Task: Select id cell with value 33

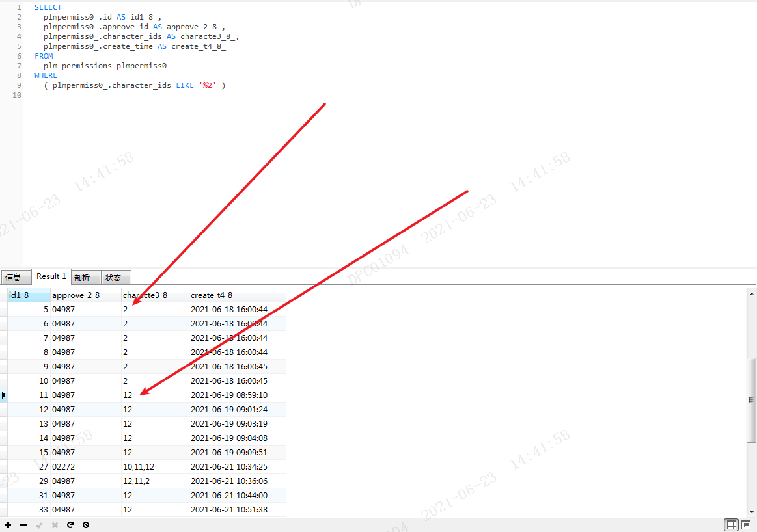Action: pos(29,510)
